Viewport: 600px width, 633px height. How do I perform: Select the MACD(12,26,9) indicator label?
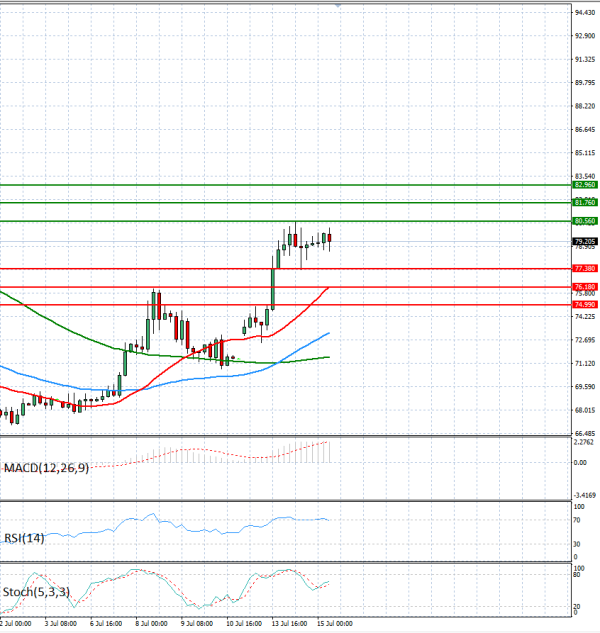pyautogui.click(x=46, y=468)
